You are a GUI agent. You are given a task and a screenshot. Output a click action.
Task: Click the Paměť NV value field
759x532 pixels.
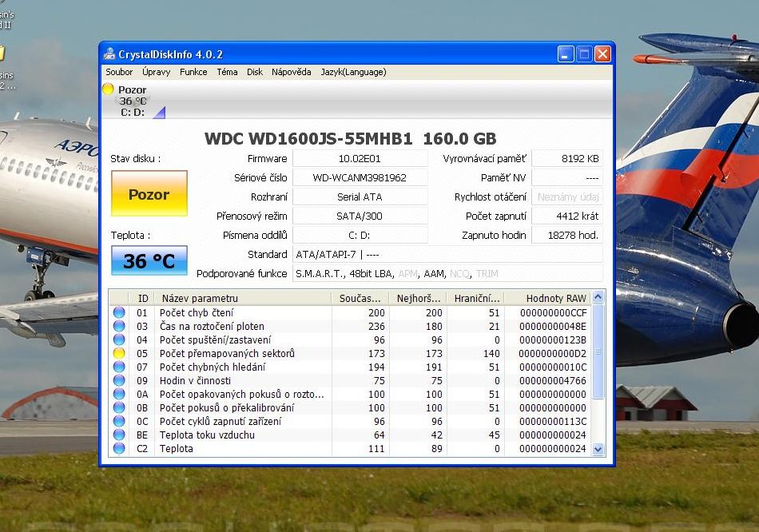(x=567, y=177)
